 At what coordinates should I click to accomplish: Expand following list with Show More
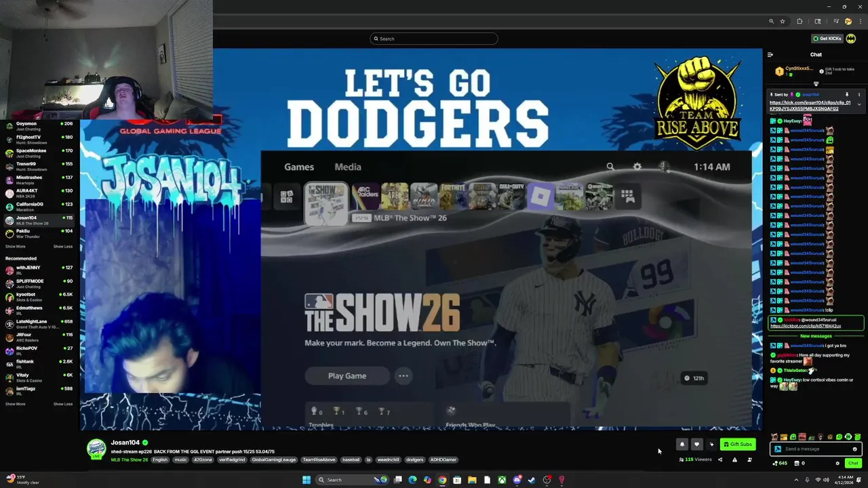tap(16, 247)
